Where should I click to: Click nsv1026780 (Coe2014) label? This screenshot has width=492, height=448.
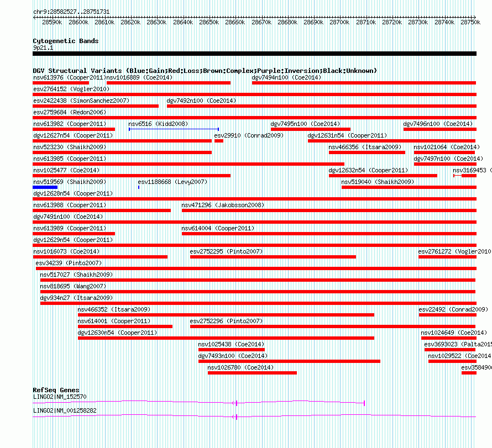(240, 367)
